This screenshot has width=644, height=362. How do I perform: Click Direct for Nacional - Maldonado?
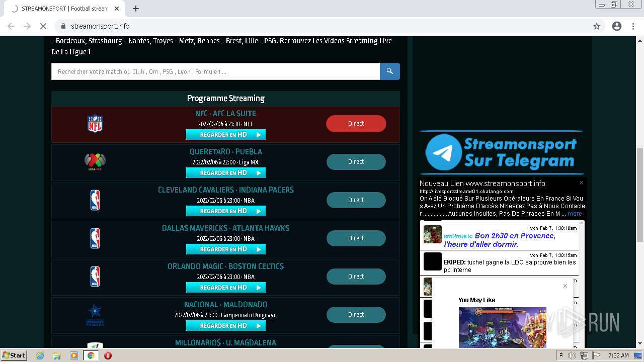[356, 315]
